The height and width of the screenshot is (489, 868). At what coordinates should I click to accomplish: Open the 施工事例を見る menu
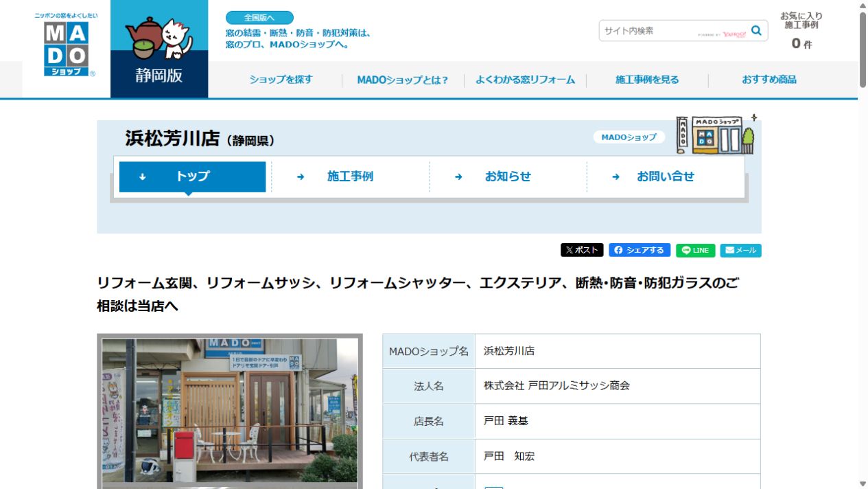[x=647, y=80]
